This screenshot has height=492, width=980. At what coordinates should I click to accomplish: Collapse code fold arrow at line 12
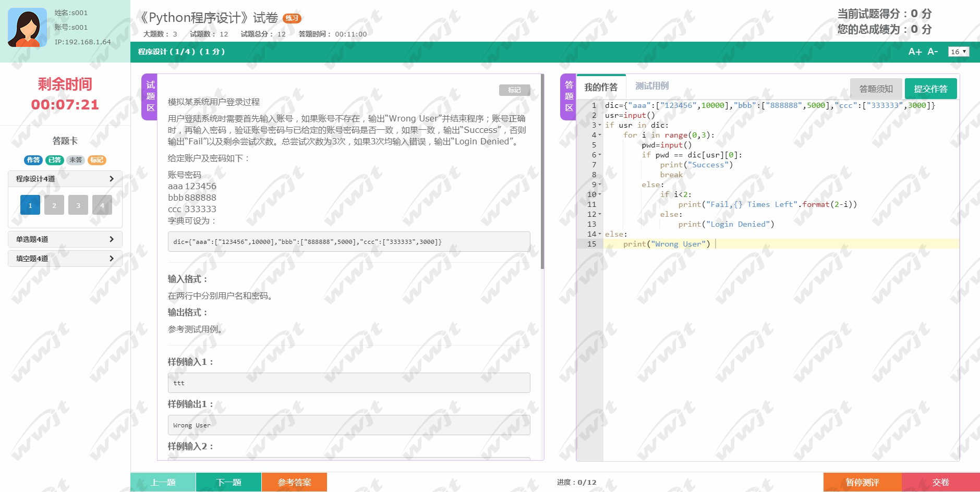[x=600, y=214]
